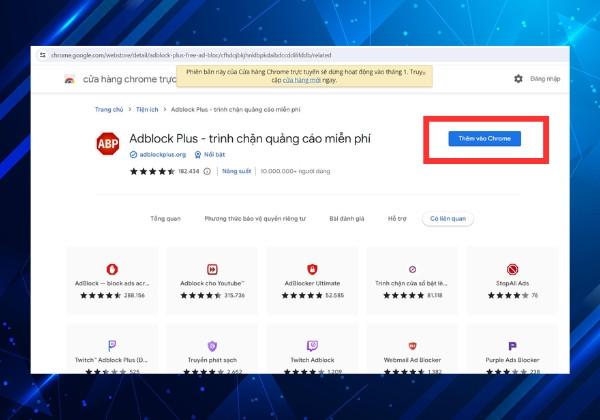The image size is (600, 420).
Task: Open Twitch Adblock Plus (D... card title
Action: point(111,360)
